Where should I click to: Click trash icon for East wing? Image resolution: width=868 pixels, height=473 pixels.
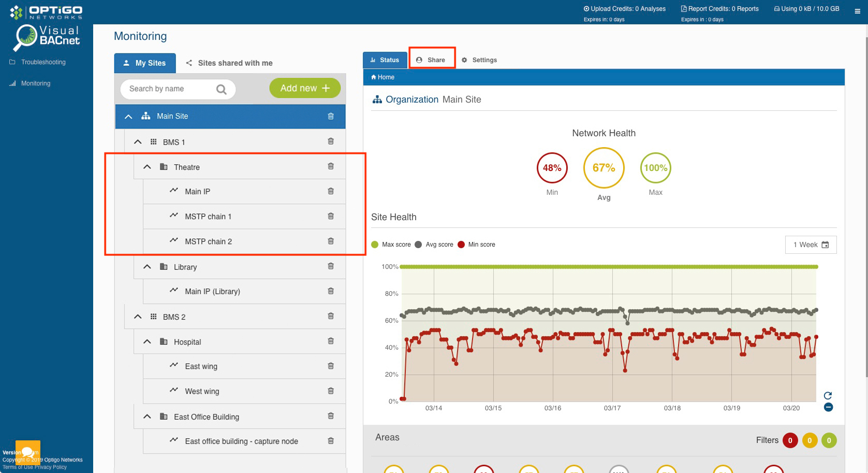331,366
